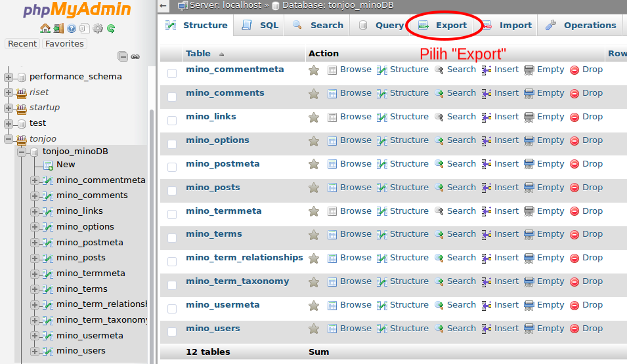Image resolution: width=627 pixels, height=364 pixels.
Task: Click Browse link for mino_options
Action: (x=355, y=140)
